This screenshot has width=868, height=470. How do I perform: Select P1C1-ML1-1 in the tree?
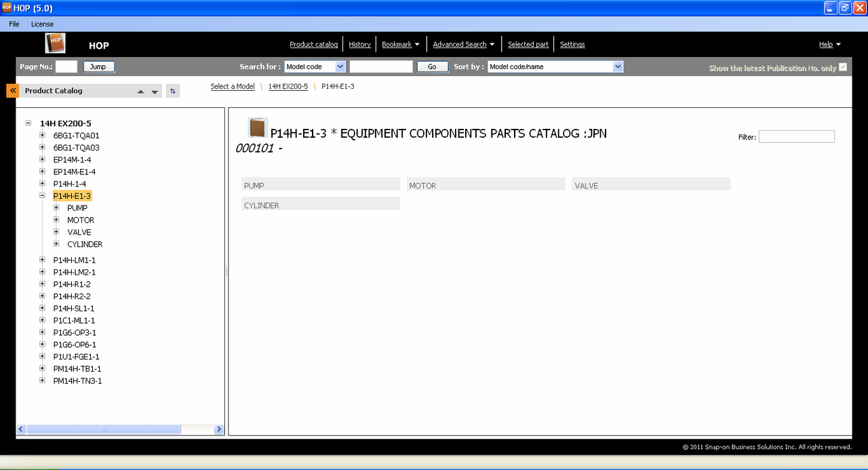pos(74,320)
